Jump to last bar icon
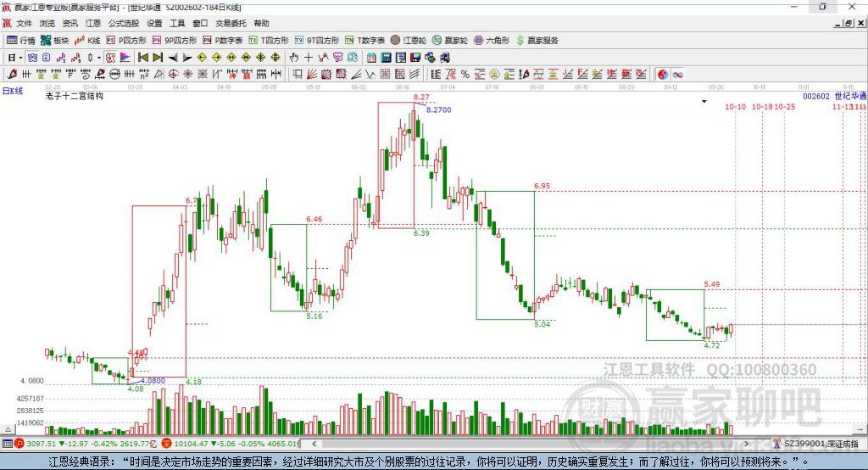The image size is (868, 470). pyautogui.click(x=158, y=58)
